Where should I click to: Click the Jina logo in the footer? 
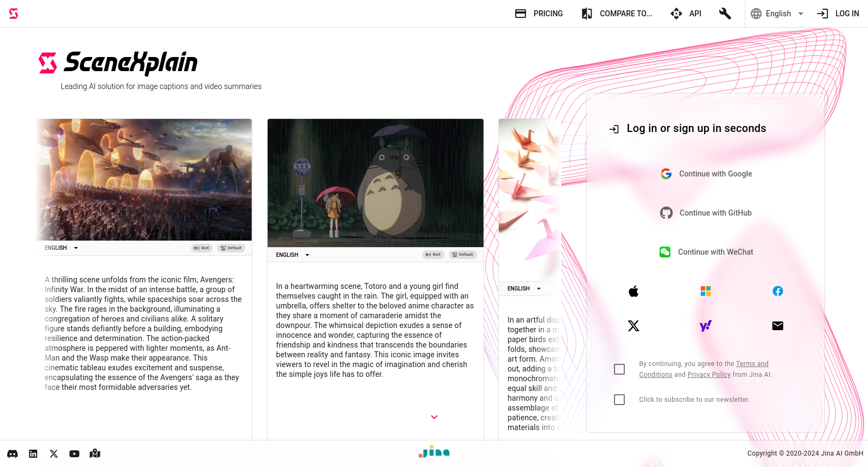click(x=434, y=451)
